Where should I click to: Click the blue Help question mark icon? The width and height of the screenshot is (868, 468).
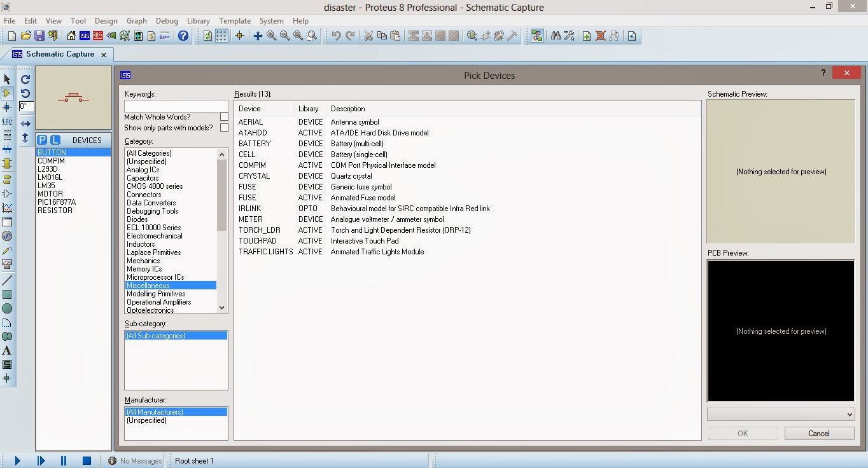coord(183,36)
